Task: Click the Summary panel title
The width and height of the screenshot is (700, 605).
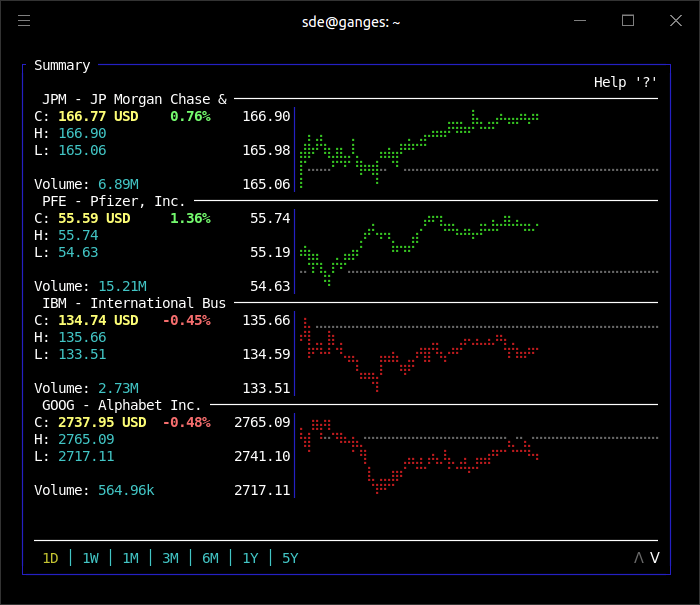Action: coord(62,65)
